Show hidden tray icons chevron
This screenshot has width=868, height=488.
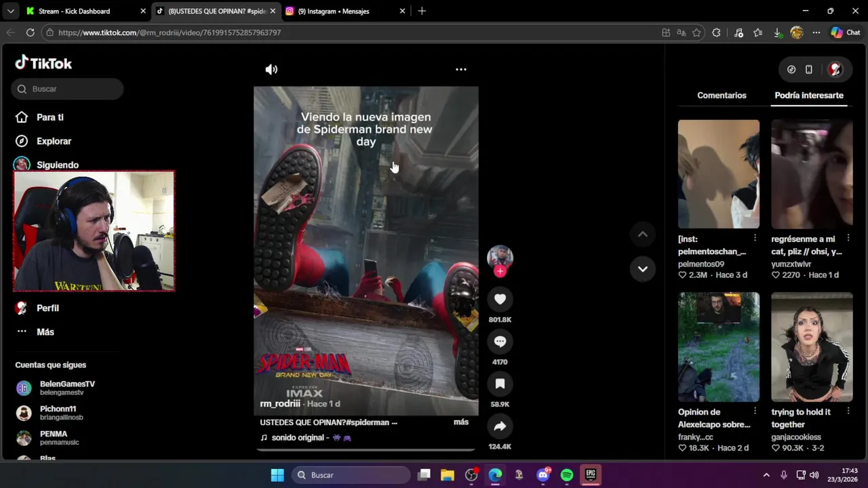[766, 475]
